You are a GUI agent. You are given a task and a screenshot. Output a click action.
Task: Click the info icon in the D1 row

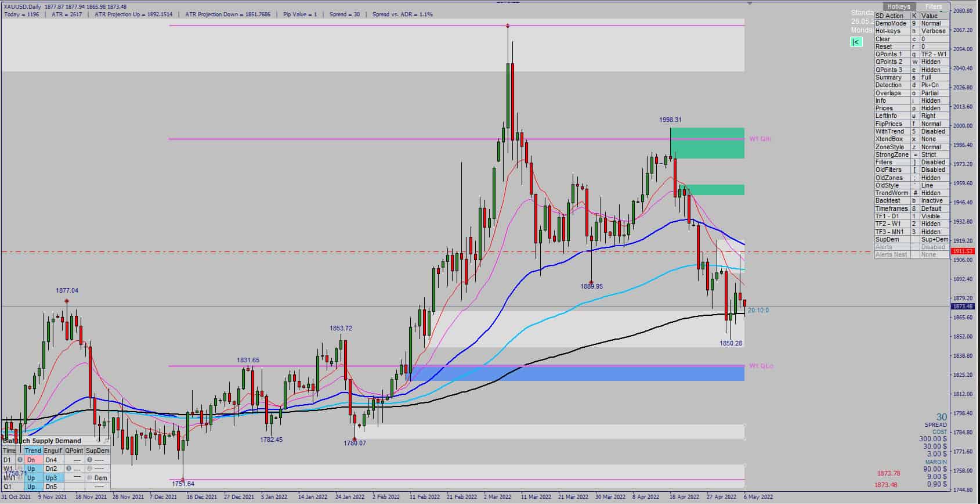coord(20,460)
